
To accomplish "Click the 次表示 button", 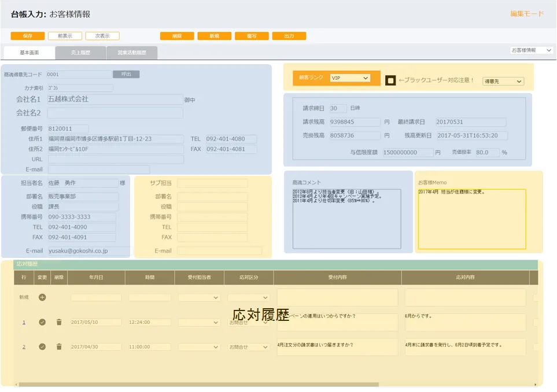I will pos(102,36).
